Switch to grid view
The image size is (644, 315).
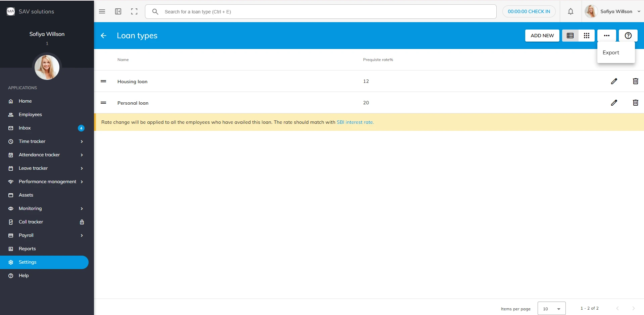(586, 36)
